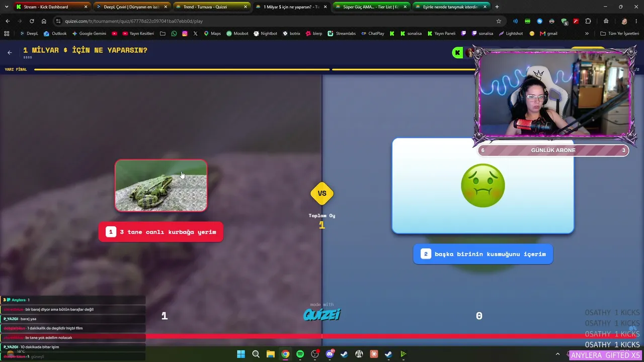
Task: Switch to Chrome in the taskbar
Action: click(x=285, y=354)
